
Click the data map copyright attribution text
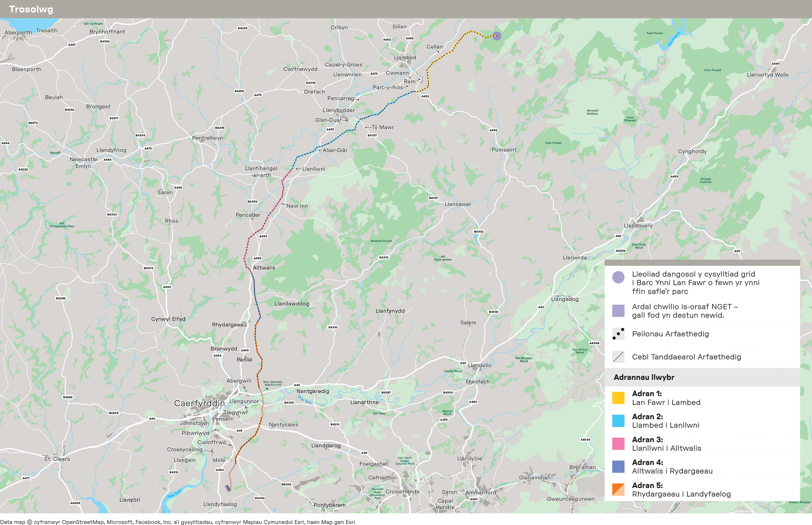tap(177, 522)
